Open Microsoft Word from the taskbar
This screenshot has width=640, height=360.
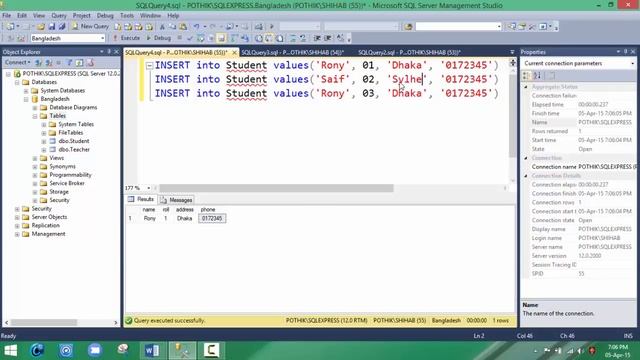click(152, 350)
